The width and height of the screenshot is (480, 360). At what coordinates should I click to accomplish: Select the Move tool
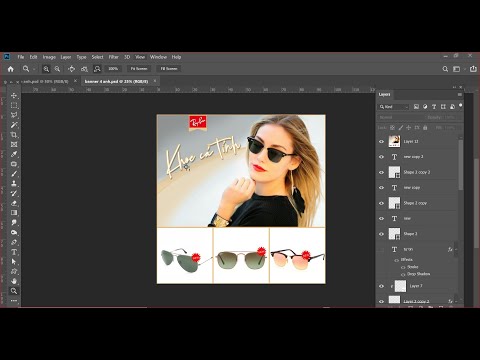click(x=14, y=96)
